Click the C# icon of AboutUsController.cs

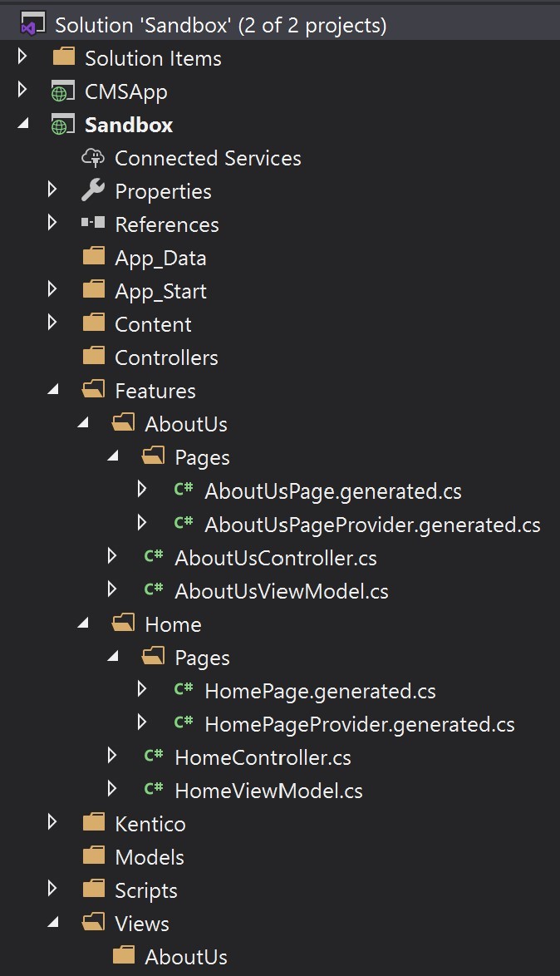[x=154, y=556]
